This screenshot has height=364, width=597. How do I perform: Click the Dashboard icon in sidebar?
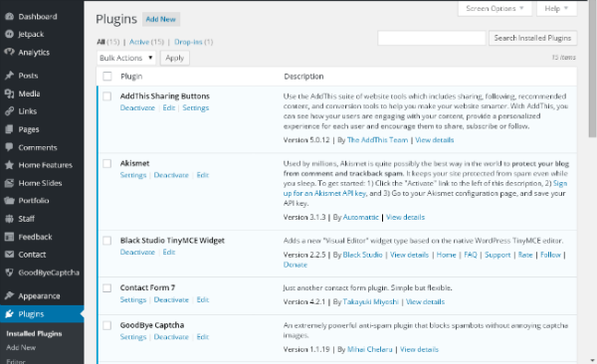click(x=9, y=16)
